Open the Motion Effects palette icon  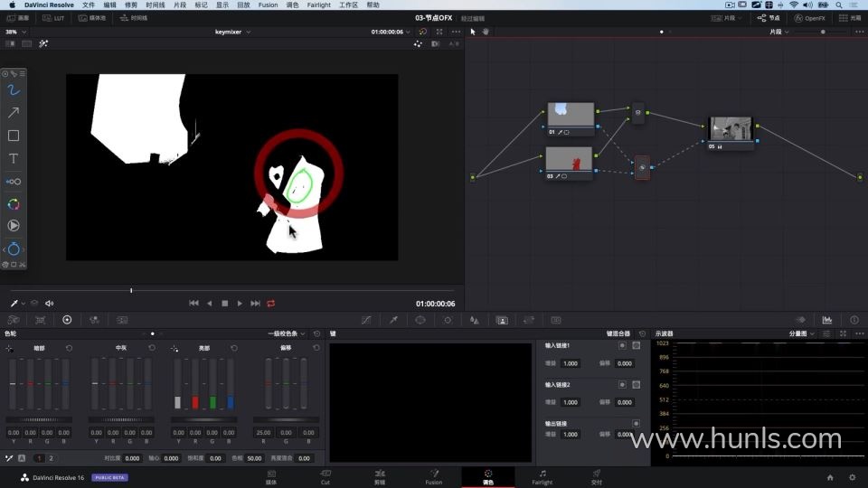click(x=122, y=320)
